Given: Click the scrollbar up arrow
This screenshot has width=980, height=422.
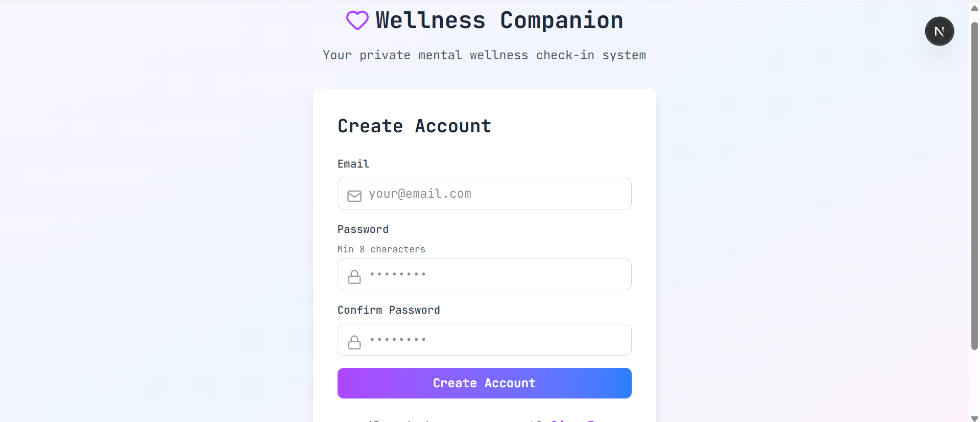Looking at the screenshot, I should tap(974, 8).
